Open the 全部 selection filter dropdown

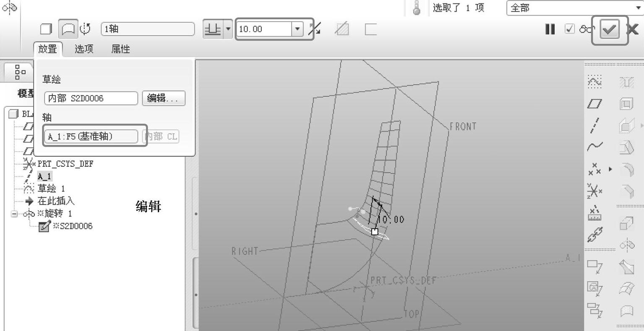[x=575, y=8]
